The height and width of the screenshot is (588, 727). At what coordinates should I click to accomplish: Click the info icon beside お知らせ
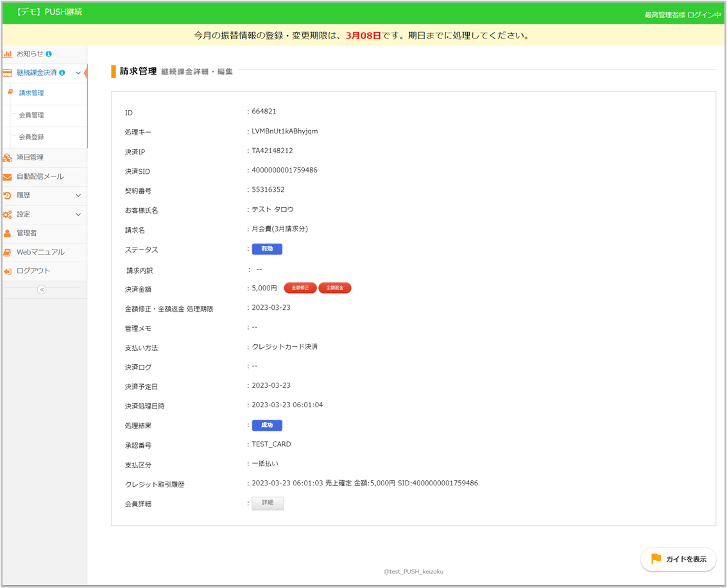click(x=49, y=54)
